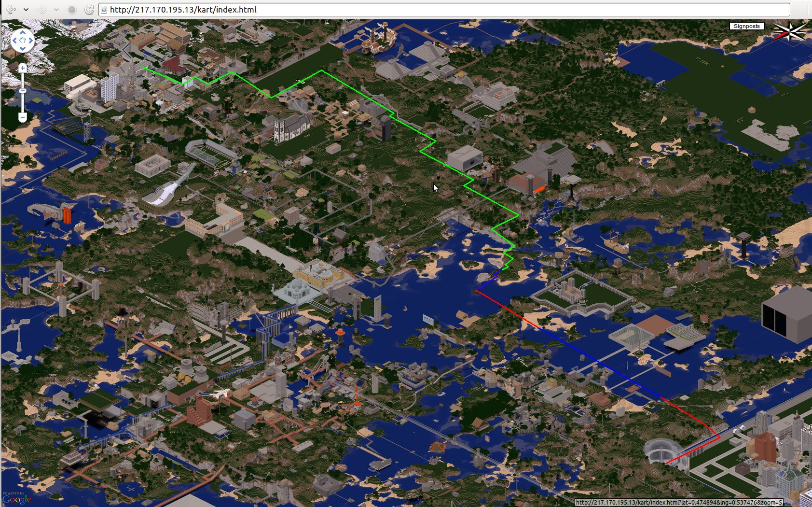Click the compass rose icon

(790, 32)
